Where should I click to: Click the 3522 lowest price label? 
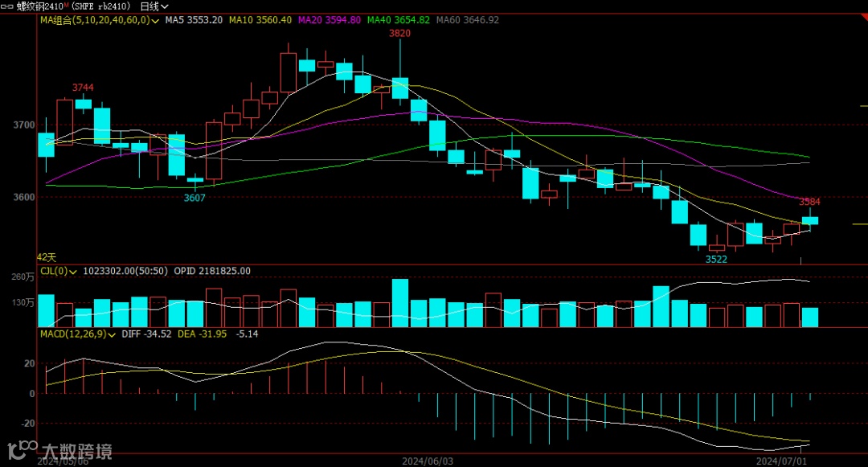pyautogui.click(x=716, y=259)
